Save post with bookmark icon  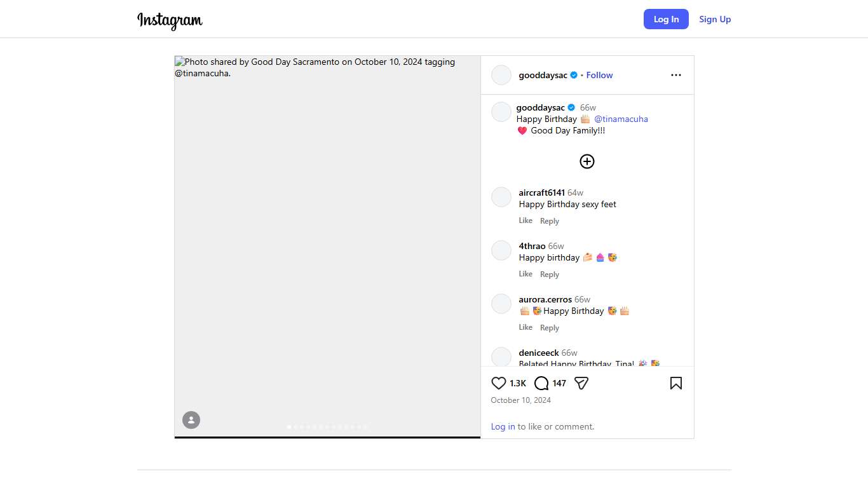tap(675, 383)
